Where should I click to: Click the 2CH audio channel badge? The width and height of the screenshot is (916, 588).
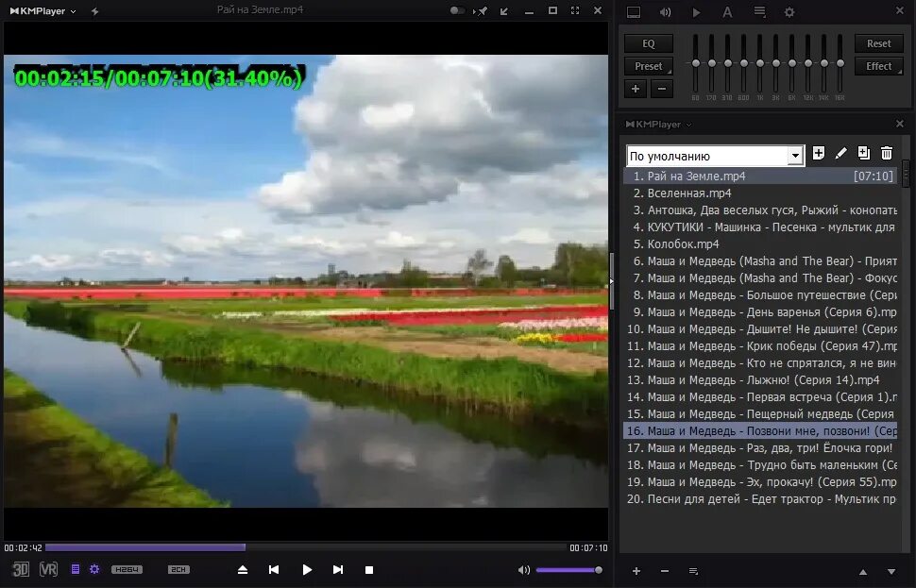click(178, 569)
